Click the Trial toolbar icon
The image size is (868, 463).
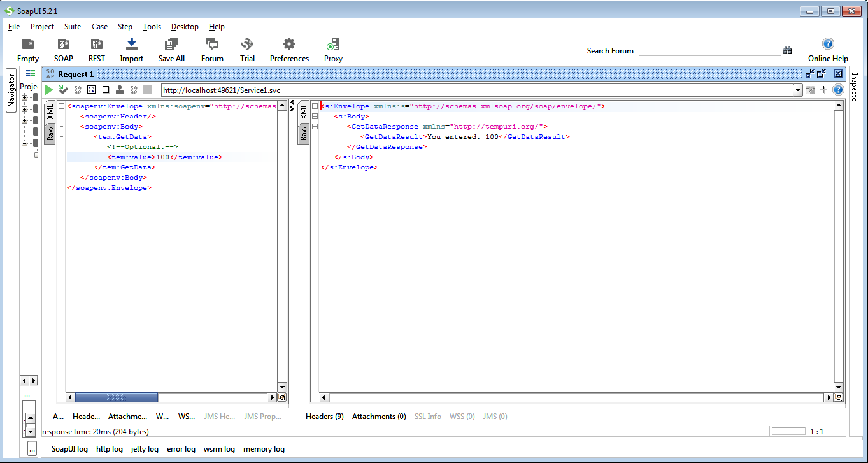click(247, 50)
